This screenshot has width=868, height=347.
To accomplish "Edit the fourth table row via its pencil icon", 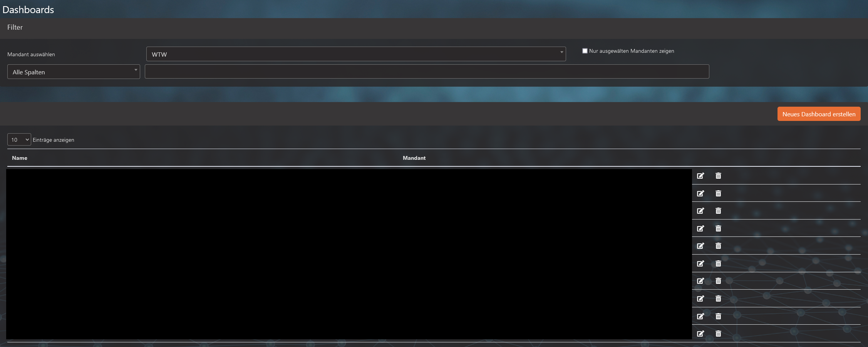I will (700, 228).
